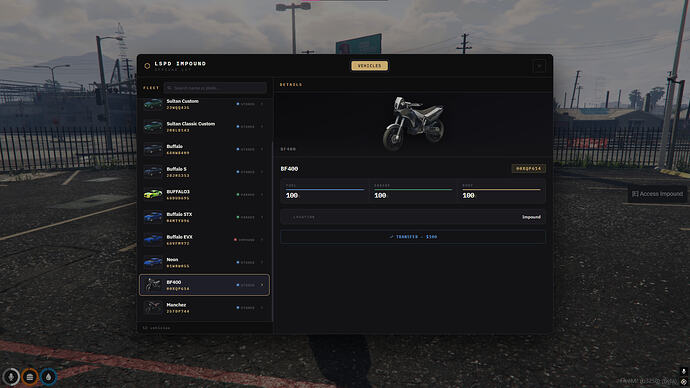
Task: Select the Buffalo EVX car icon
Action: pos(153,240)
